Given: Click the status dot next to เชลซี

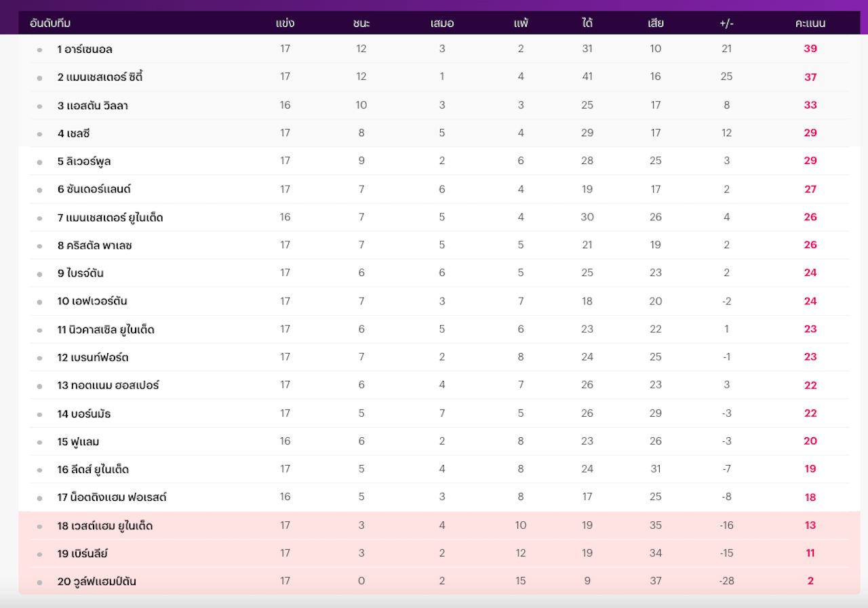Looking at the screenshot, I should coord(39,134).
